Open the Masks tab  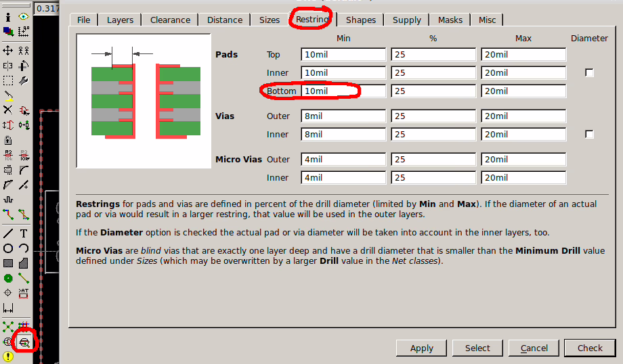(x=450, y=20)
